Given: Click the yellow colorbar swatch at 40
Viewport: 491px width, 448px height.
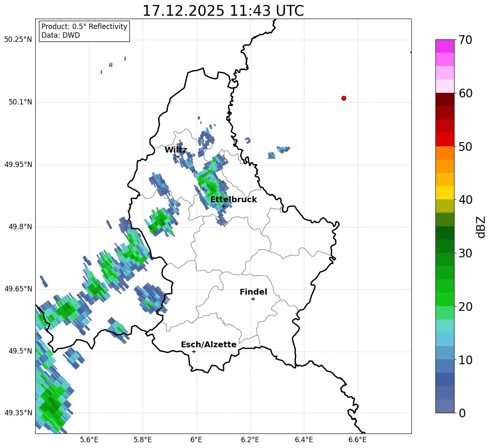Looking at the screenshot, I should [x=445, y=193].
